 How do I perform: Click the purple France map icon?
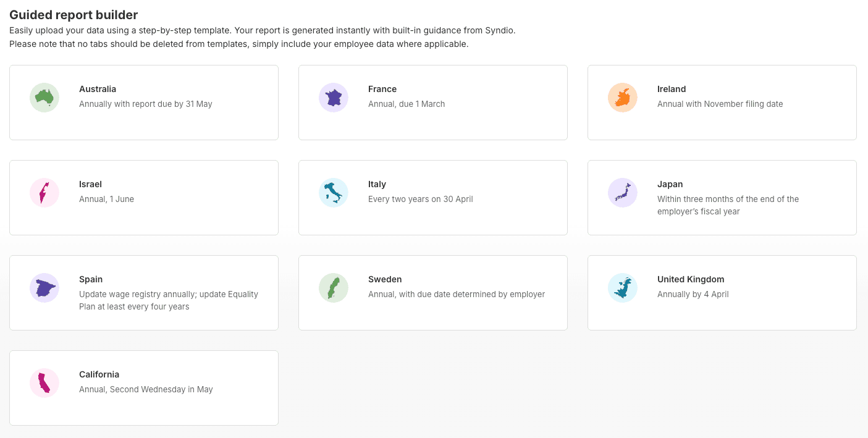tap(334, 98)
